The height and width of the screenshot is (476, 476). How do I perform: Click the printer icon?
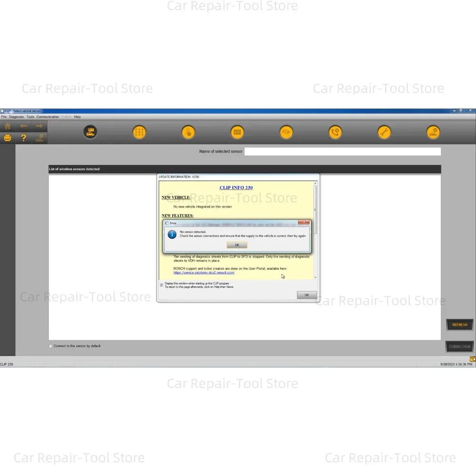(x=8, y=138)
